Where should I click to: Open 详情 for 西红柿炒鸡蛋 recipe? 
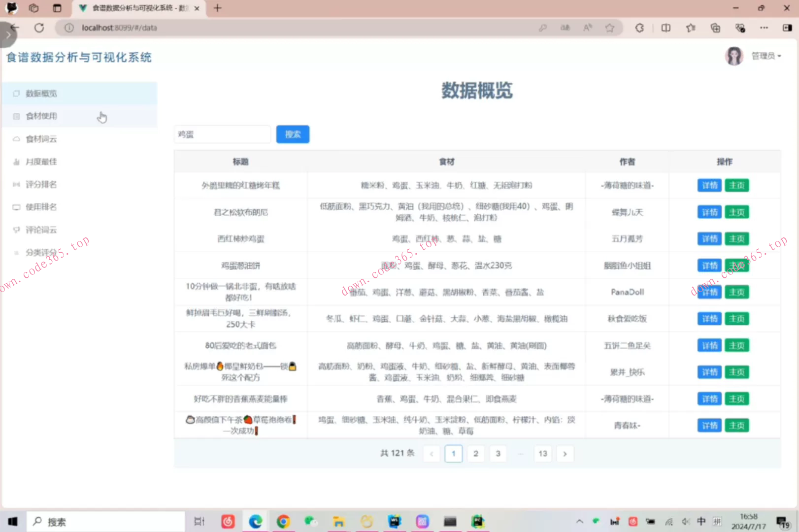pos(709,238)
